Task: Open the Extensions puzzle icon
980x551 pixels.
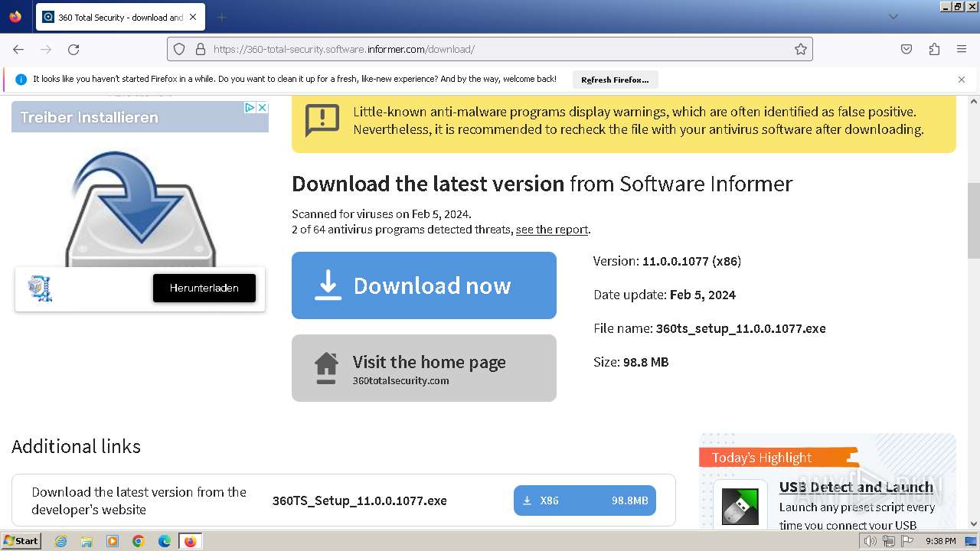Action: click(934, 49)
